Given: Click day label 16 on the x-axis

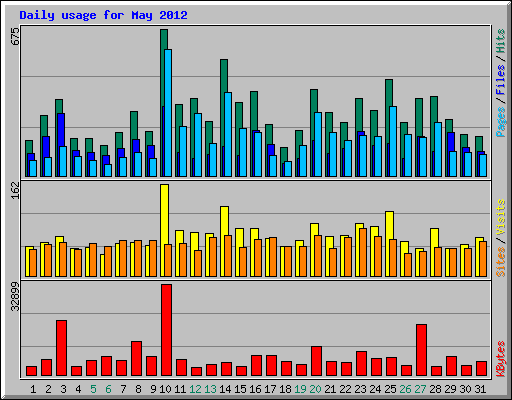Looking at the screenshot, I should click(x=255, y=389).
